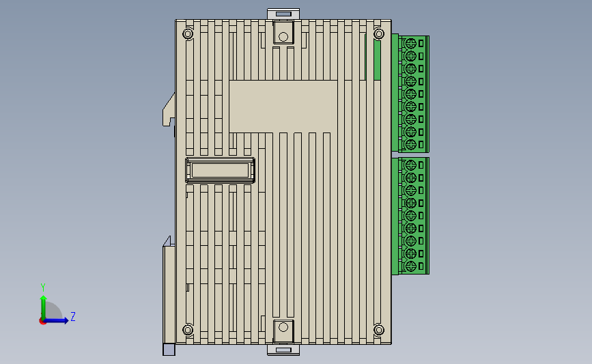Select the green strip on housing's top right
Viewport: 592px width, 364px height.
[377, 59]
